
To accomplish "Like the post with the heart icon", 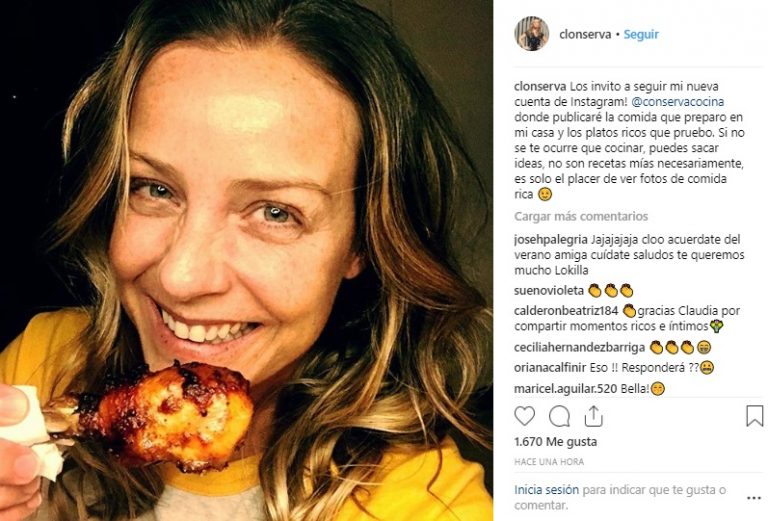I will point(525,416).
